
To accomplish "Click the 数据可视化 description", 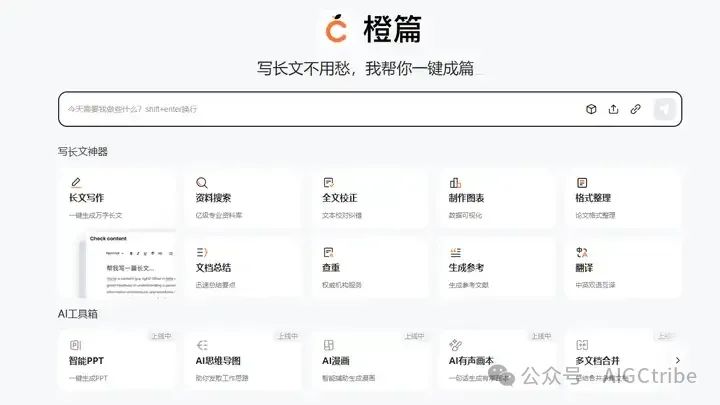I will tap(465, 215).
